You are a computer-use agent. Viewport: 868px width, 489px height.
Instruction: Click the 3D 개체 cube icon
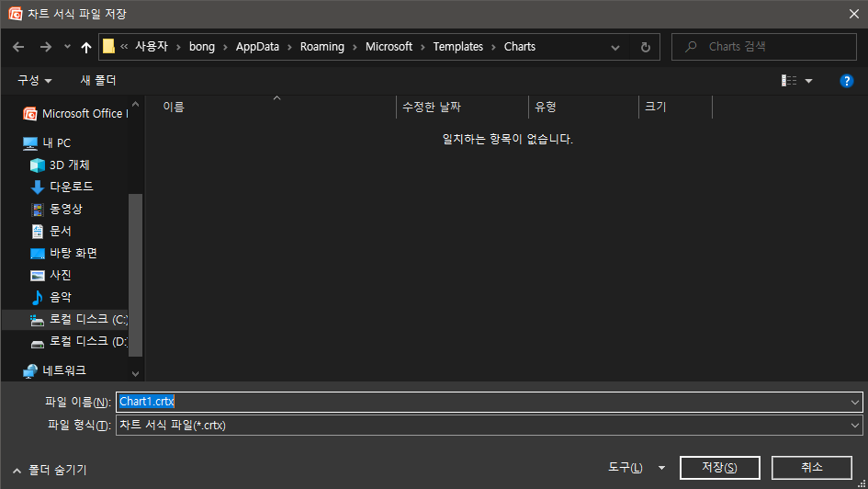pyautogui.click(x=37, y=165)
